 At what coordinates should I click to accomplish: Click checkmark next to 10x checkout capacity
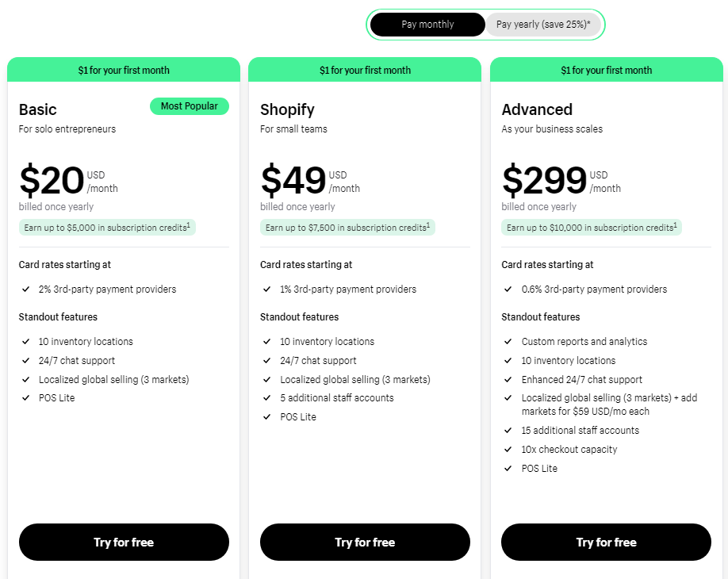click(508, 450)
